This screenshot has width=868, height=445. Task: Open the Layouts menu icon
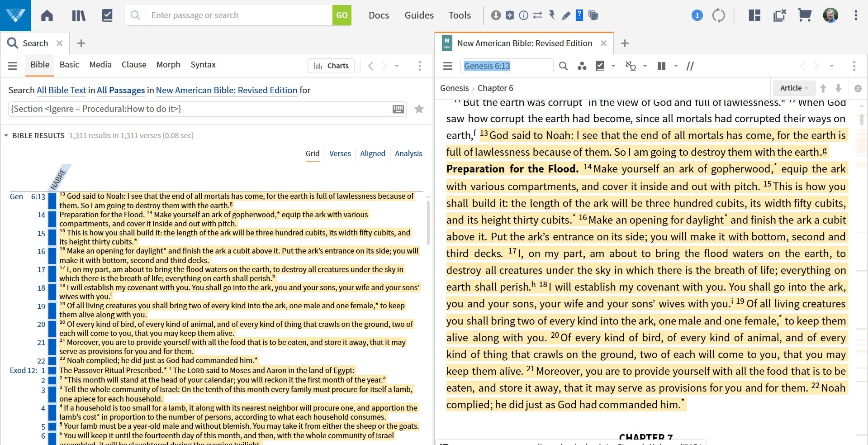pos(754,15)
